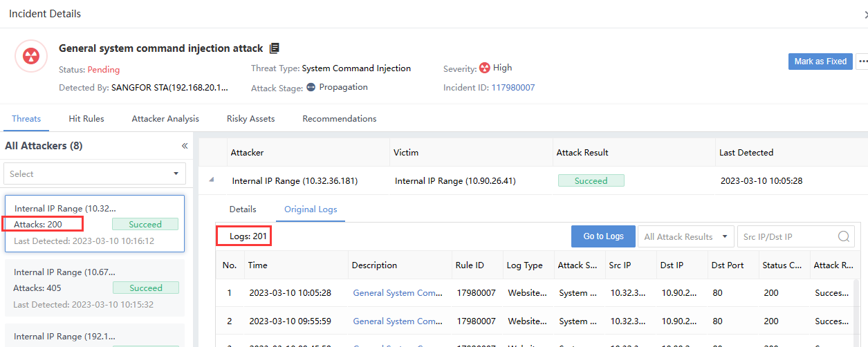This screenshot has width=868, height=347.
Task: Open the more options ellipsis button
Action: point(862,62)
